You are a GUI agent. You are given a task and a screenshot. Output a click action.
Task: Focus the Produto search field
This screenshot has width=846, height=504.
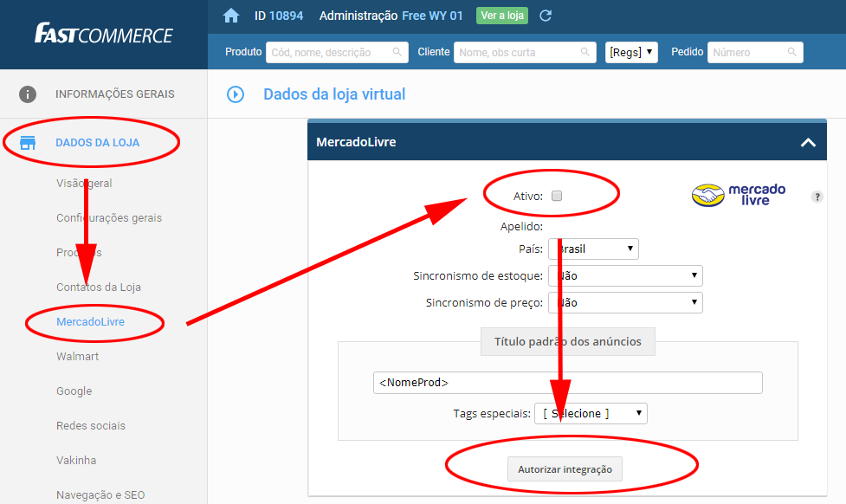pyautogui.click(x=337, y=52)
